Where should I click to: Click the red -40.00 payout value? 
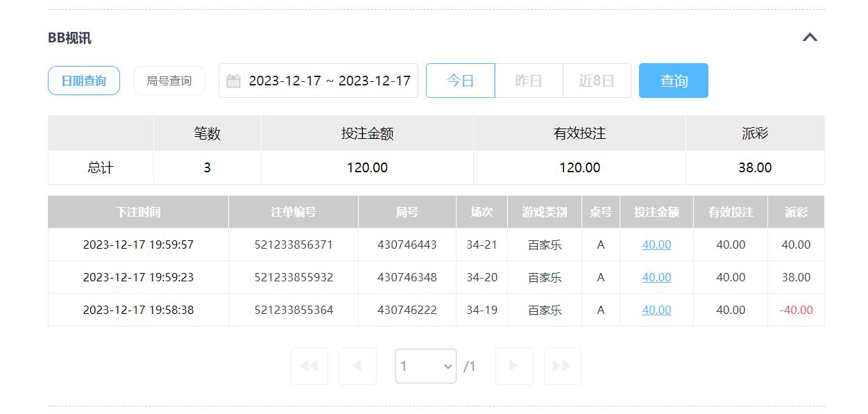tap(796, 310)
